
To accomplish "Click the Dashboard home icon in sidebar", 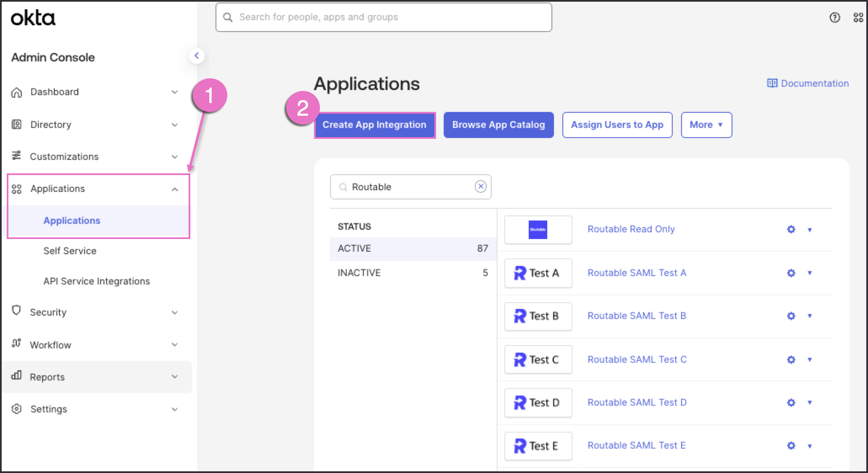I will point(17,92).
